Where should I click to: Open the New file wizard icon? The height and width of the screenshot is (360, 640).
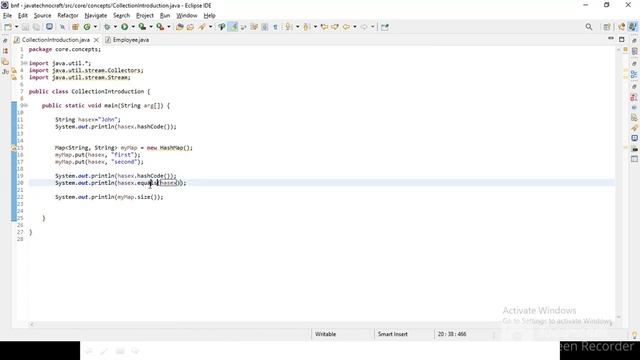click(x=8, y=27)
